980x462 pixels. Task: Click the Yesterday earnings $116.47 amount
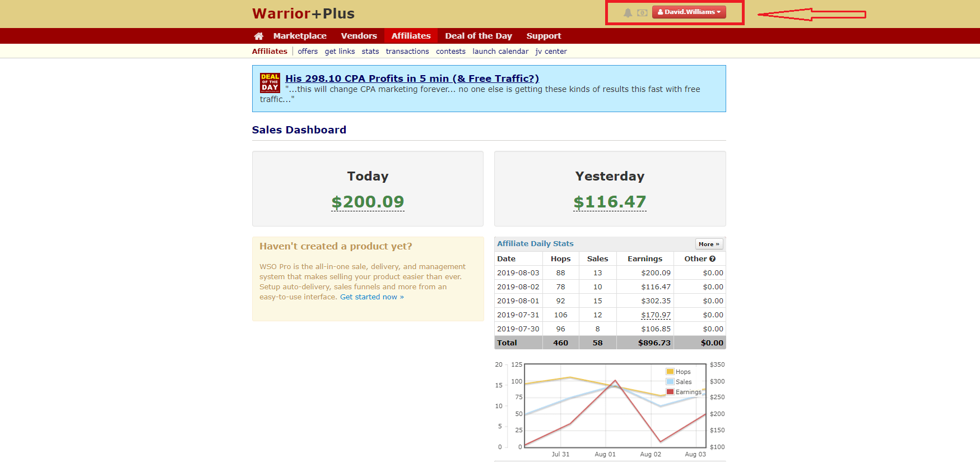610,202
